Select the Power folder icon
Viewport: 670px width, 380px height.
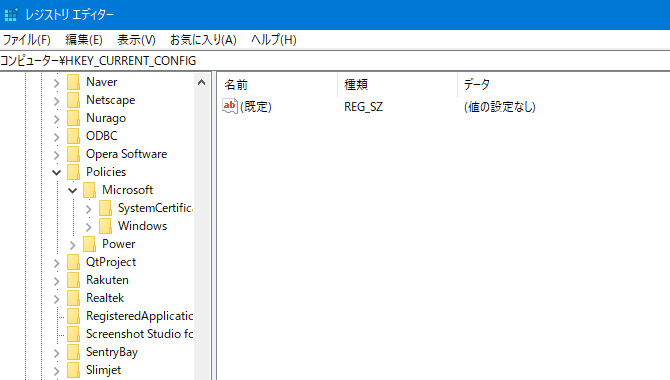89,244
